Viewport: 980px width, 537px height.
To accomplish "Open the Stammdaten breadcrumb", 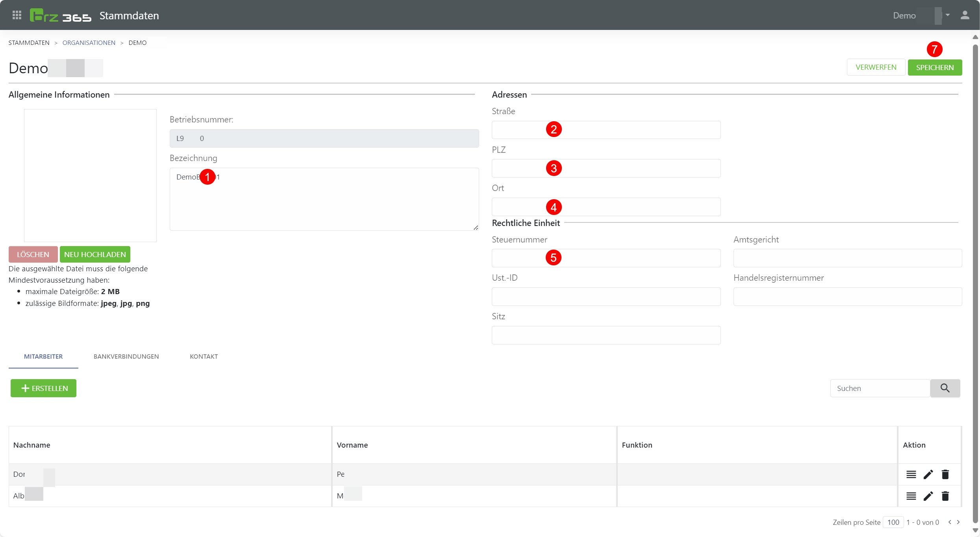I will pyautogui.click(x=29, y=43).
